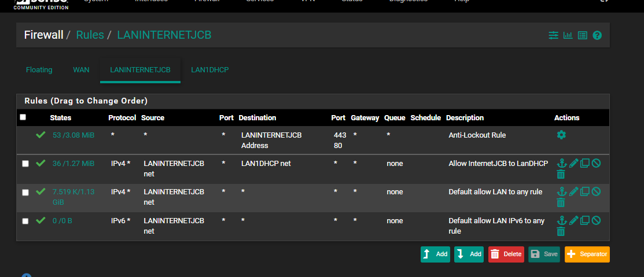Click the Firewall breadcrumb text
Image resolution: width=644 pixels, height=277 pixels.
click(43, 35)
